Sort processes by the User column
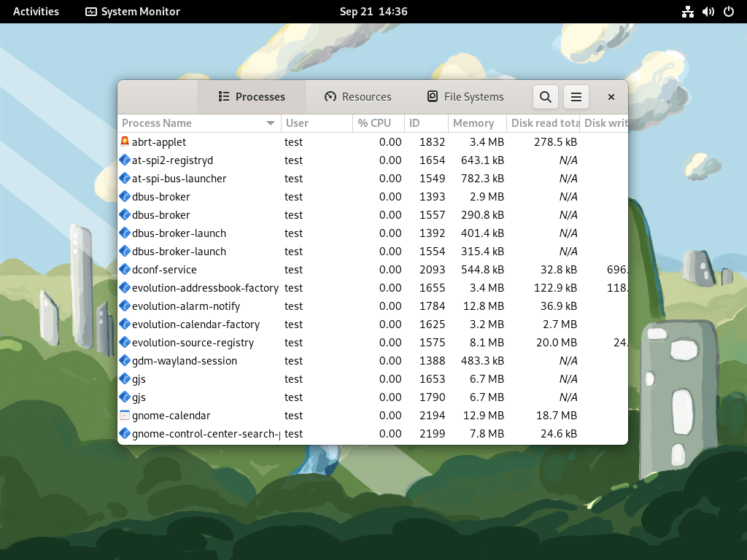747x560 pixels. click(317, 123)
